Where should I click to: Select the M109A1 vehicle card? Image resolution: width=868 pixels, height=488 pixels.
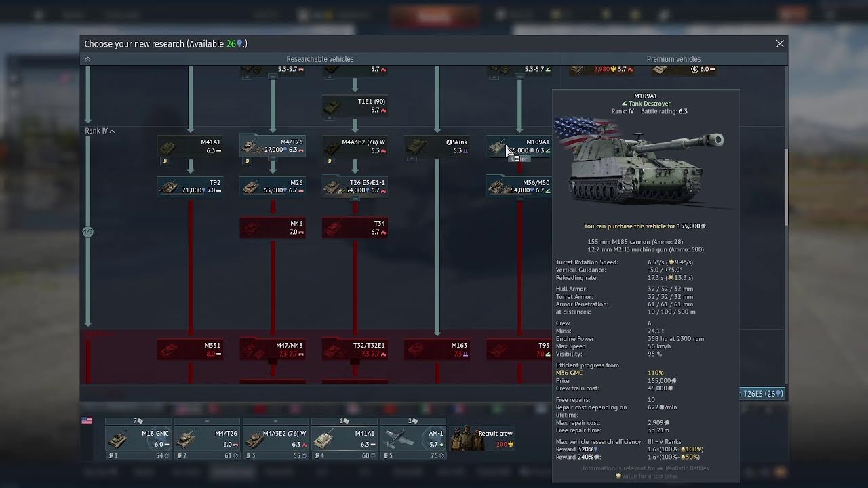coord(519,146)
